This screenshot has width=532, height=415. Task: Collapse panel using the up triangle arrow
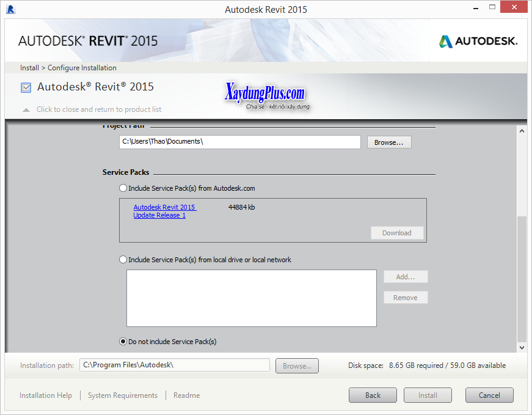[x=26, y=109]
